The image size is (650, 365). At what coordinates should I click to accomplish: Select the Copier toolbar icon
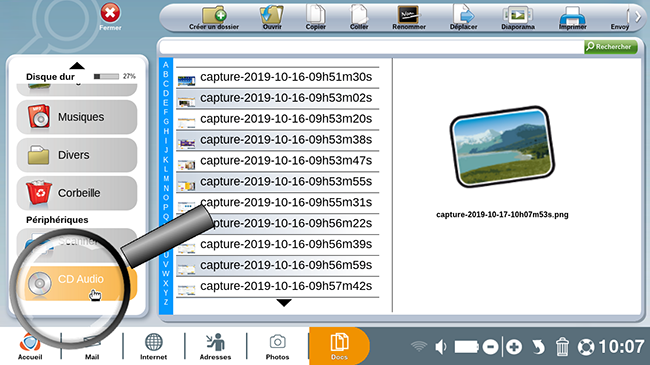(315, 14)
